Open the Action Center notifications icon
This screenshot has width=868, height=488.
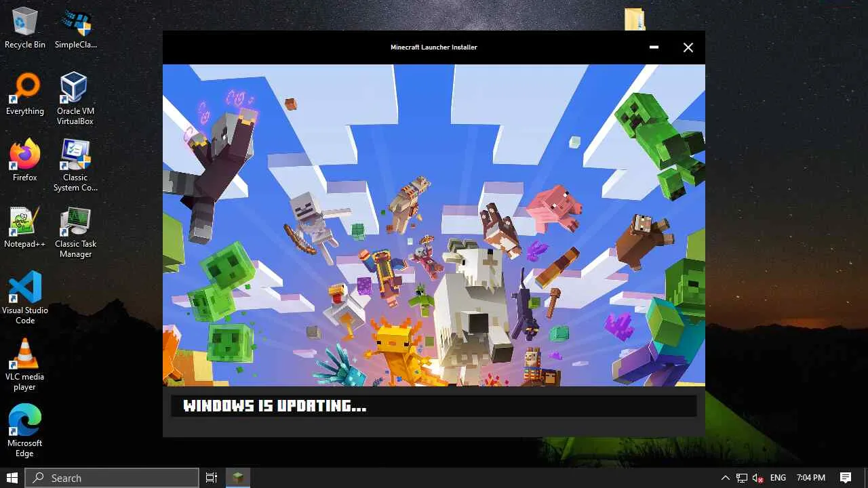[846, 478]
